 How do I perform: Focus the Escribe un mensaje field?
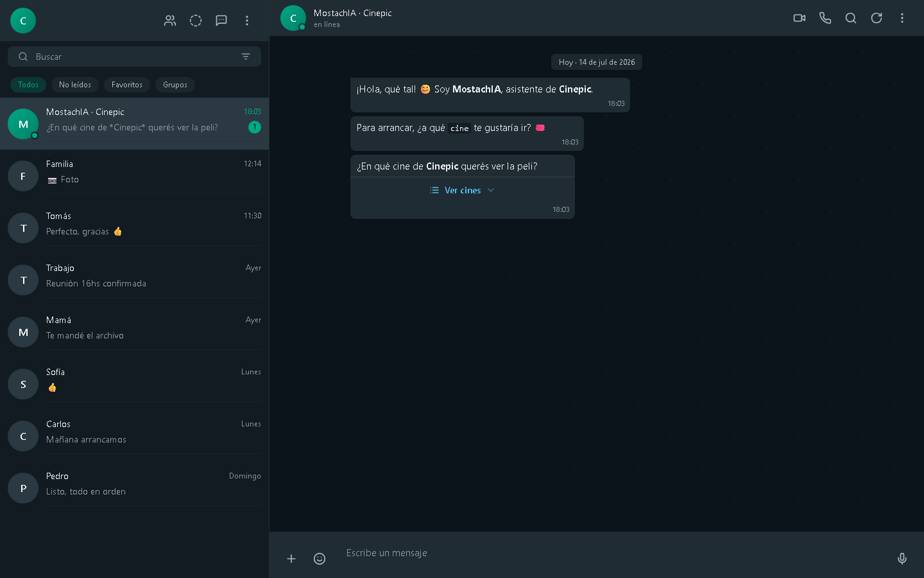click(610, 553)
